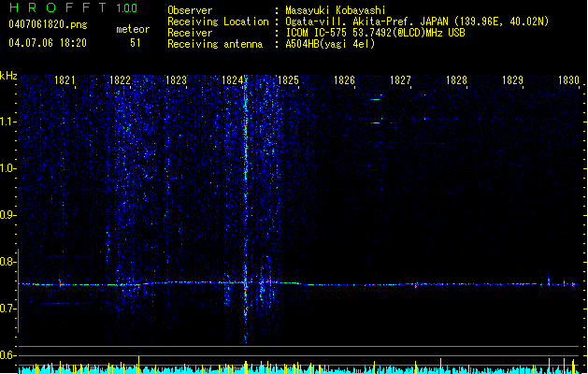The width and height of the screenshot is (588, 374).
Task: Click the 1823 time axis label
Action: pos(177,80)
